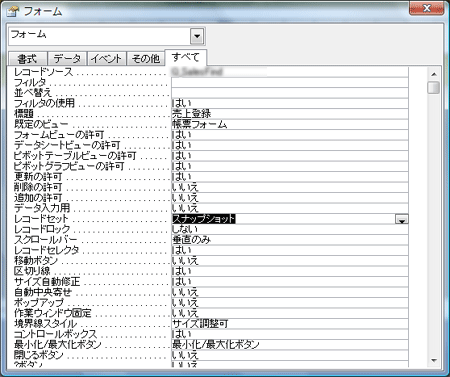Screen dimensions: 450x377
Task: Click the form icon in the title bar
Action: pyautogui.click(x=13, y=12)
